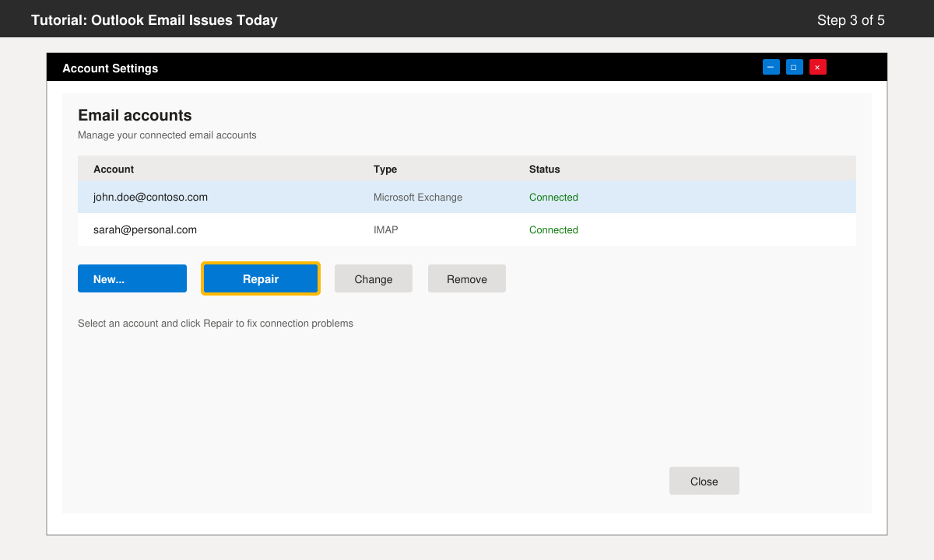Image resolution: width=934 pixels, height=560 pixels.
Task: Click the Type column header
Action: coord(385,169)
